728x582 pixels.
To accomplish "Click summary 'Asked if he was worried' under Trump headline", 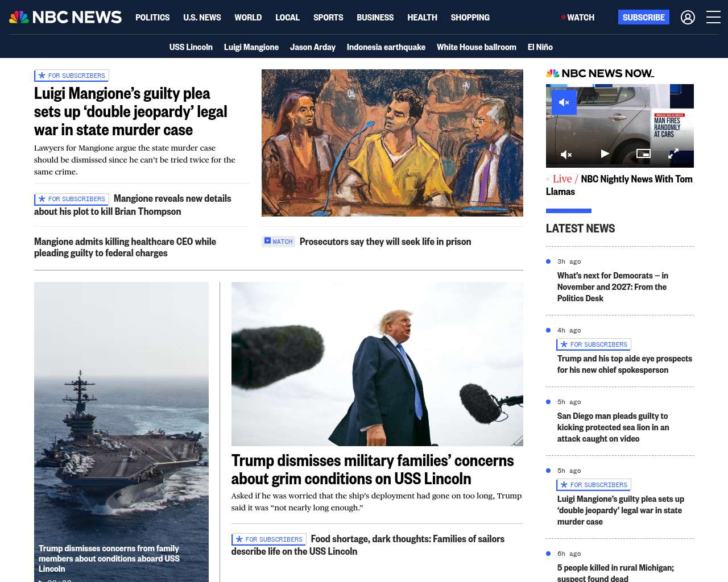I will pos(377,502).
